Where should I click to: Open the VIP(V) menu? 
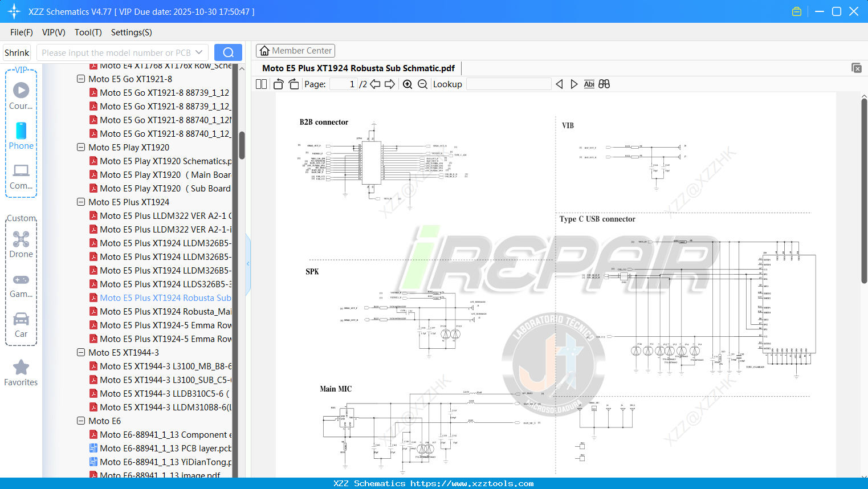click(x=54, y=32)
